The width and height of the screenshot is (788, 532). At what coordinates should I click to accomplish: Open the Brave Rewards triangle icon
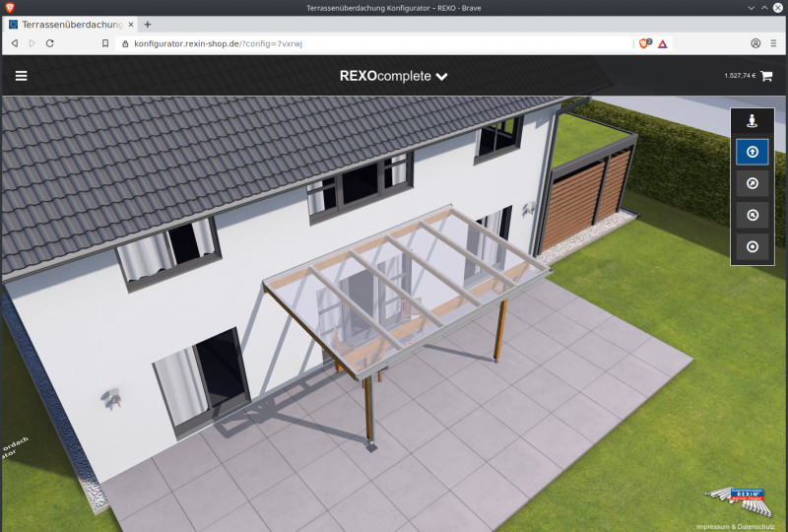pyautogui.click(x=663, y=43)
